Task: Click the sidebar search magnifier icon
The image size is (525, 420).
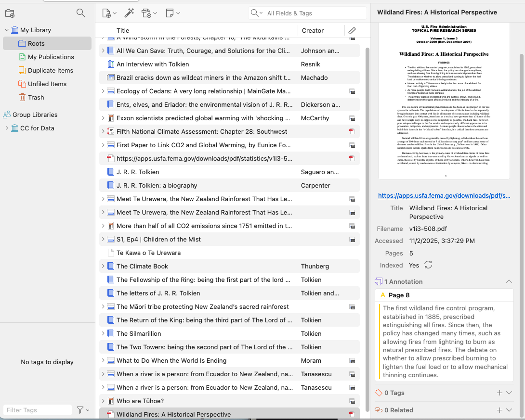Action: click(x=81, y=13)
